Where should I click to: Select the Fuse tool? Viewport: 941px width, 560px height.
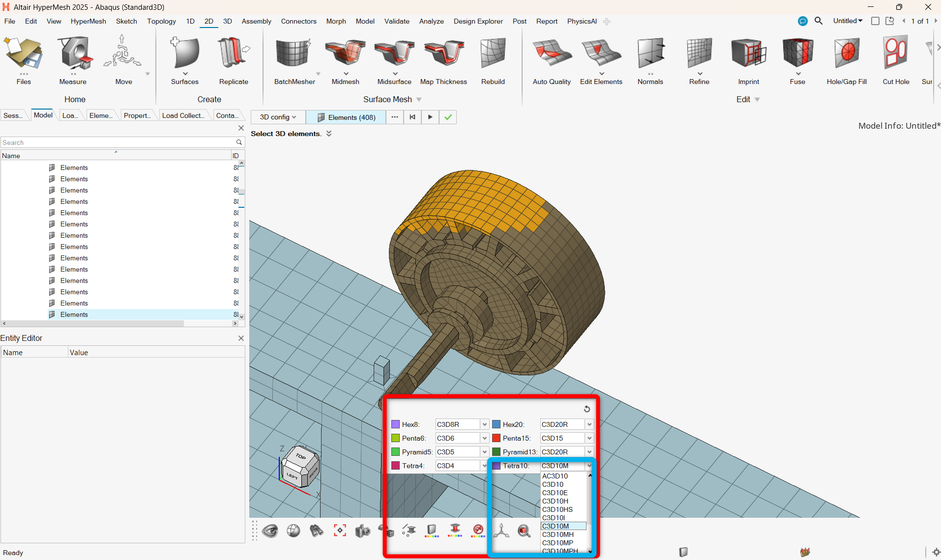tap(797, 60)
